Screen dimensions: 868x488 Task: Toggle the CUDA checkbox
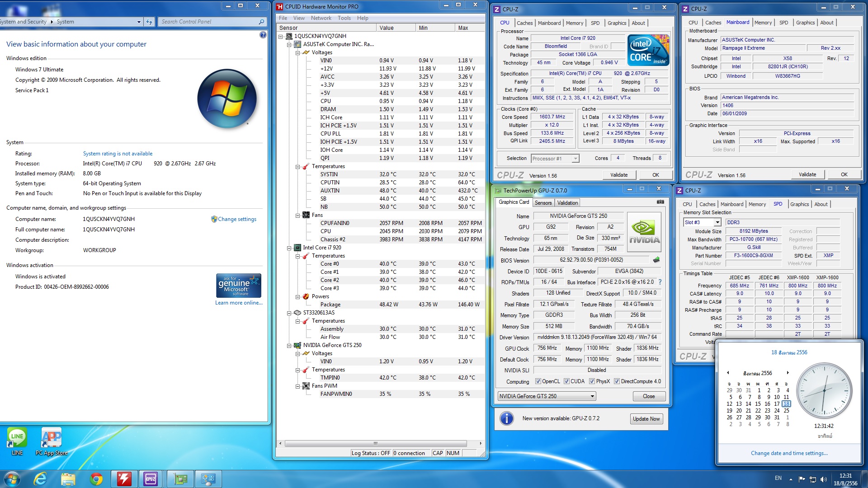click(x=566, y=381)
